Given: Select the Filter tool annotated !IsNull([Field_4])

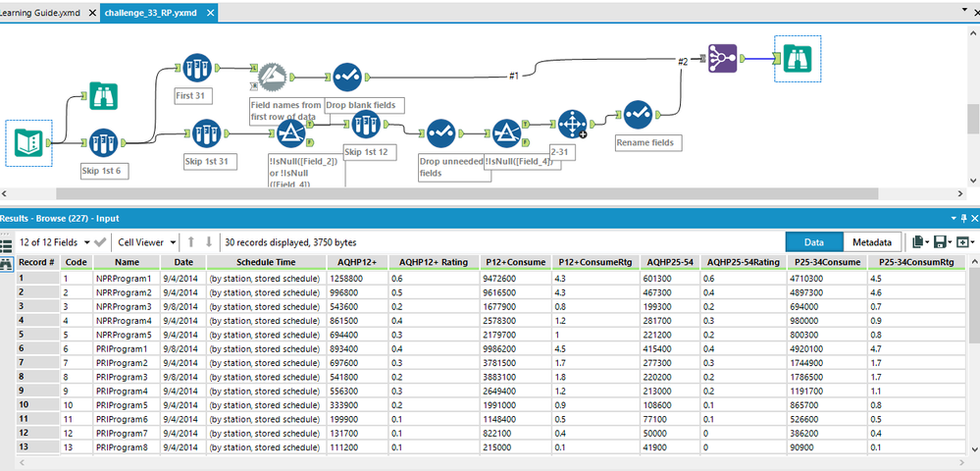Looking at the screenshot, I should [506, 133].
